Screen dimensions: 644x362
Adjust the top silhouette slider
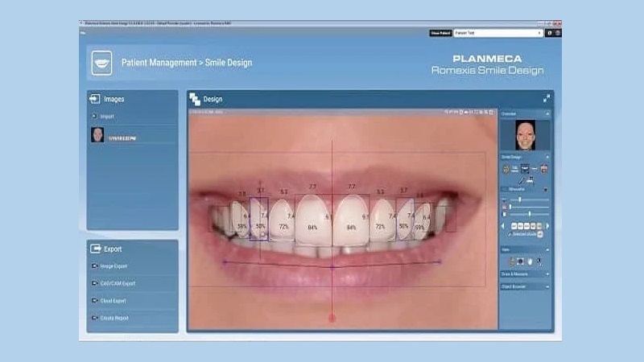520,200
